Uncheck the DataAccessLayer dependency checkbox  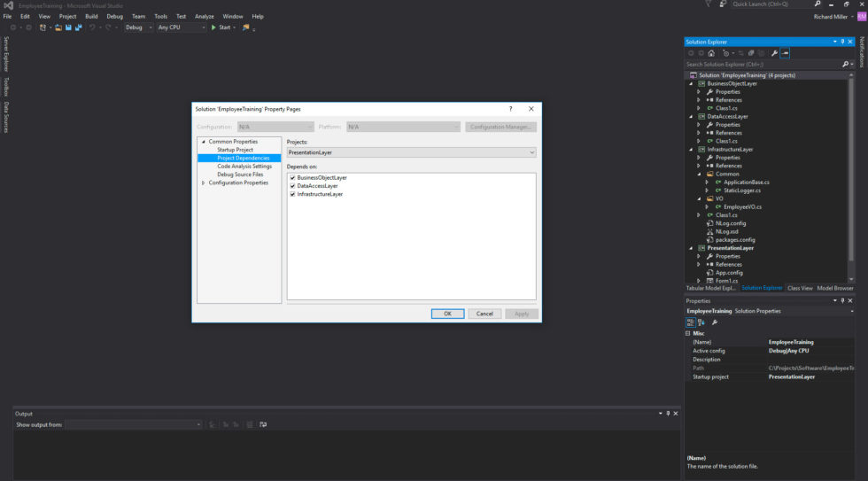click(292, 186)
